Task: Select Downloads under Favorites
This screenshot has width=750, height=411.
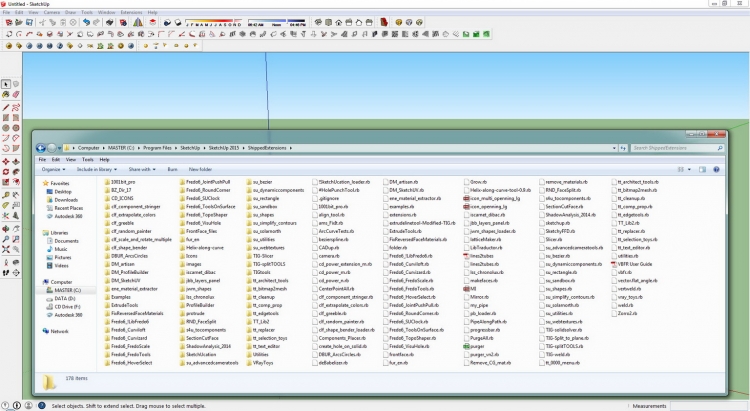Action: point(66,199)
